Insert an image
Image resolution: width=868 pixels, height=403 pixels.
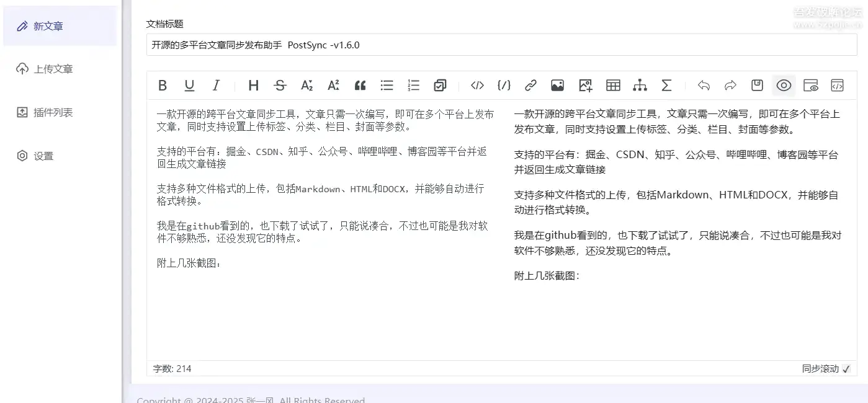click(557, 85)
